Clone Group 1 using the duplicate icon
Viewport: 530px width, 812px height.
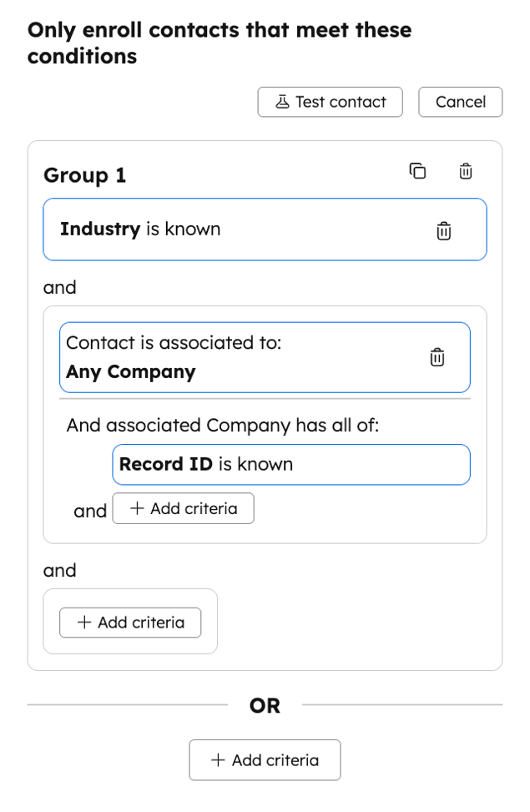417,170
